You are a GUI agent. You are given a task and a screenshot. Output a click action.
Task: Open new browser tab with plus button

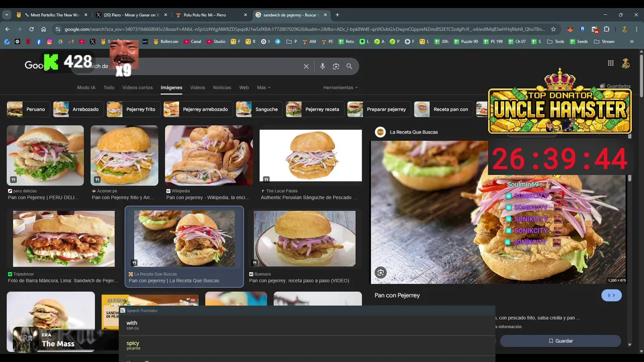(x=337, y=15)
